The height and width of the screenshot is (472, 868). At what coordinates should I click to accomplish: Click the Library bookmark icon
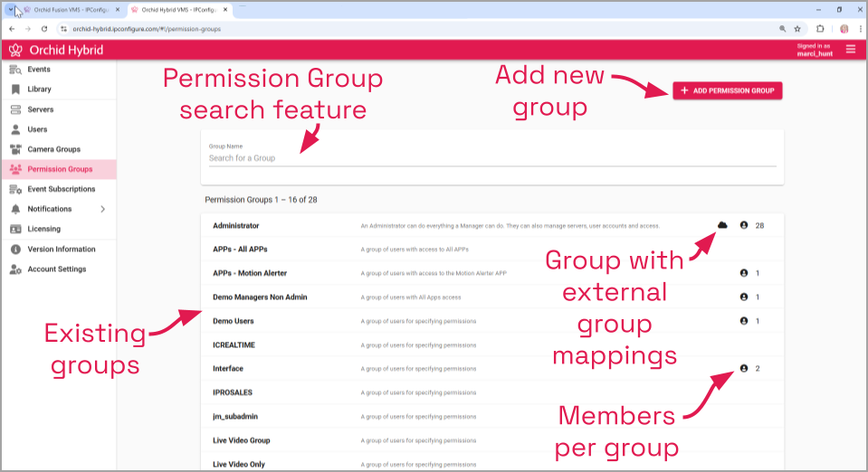coord(15,90)
